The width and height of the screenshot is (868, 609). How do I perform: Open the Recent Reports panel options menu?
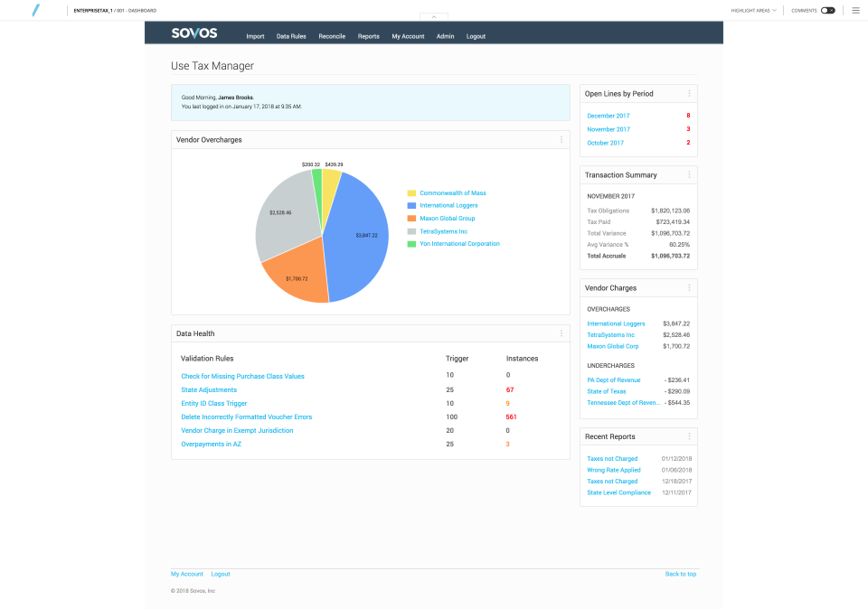tap(689, 436)
